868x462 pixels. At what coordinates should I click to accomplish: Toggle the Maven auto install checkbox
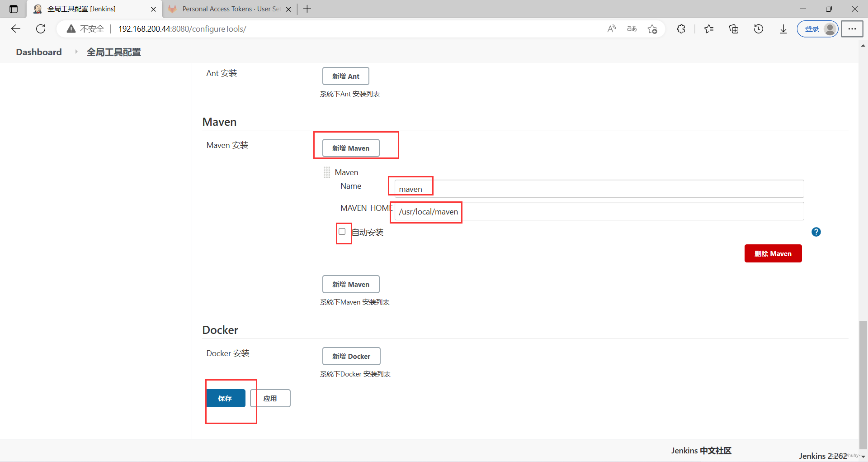pyautogui.click(x=342, y=232)
